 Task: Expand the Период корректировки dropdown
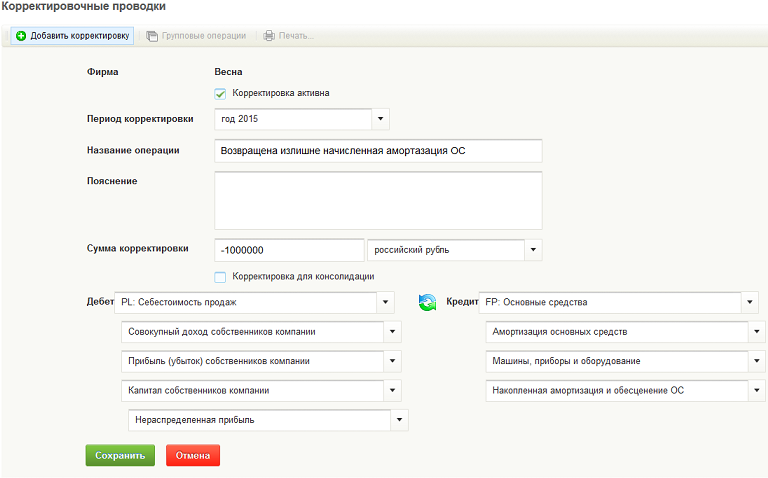pos(381,119)
